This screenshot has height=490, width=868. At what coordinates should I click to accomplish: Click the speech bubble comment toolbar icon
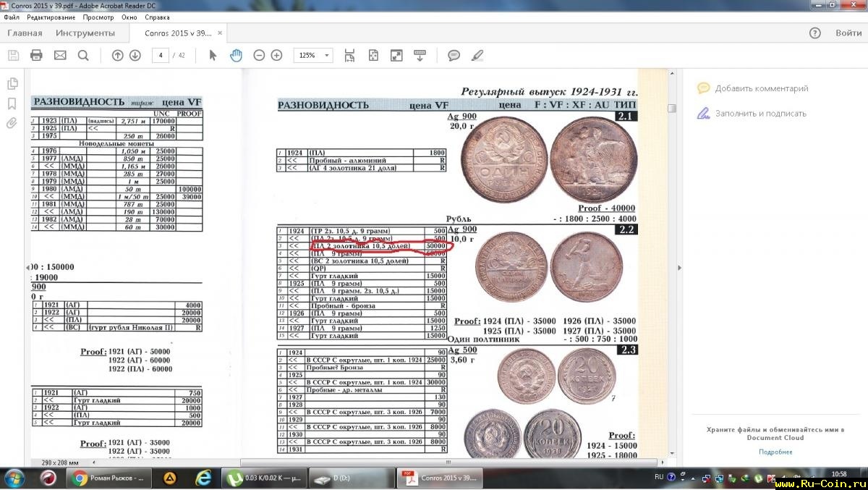pos(454,56)
